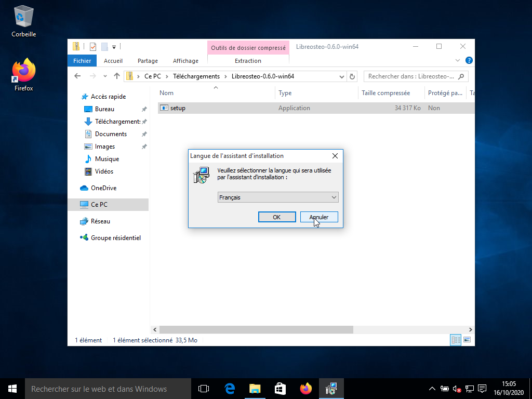Close the installer language dialog
532x399 pixels.
pyautogui.click(x=335, y=156)
